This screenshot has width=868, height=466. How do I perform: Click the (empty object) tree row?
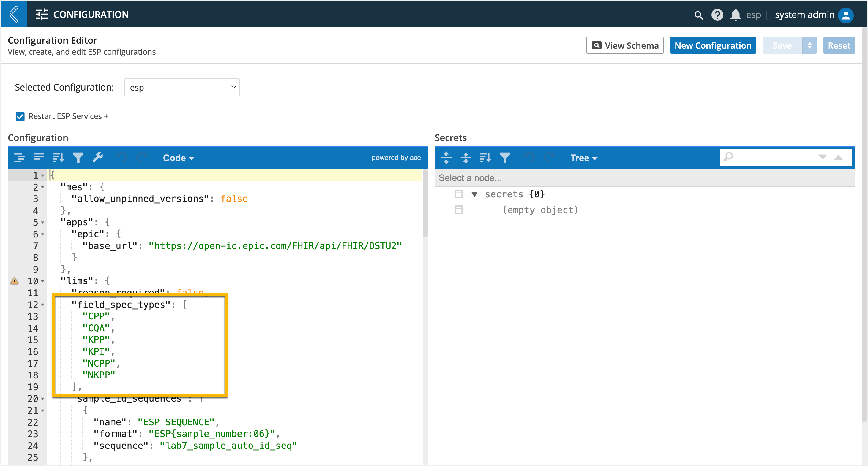pyautogui.click(x=540, y=210)
